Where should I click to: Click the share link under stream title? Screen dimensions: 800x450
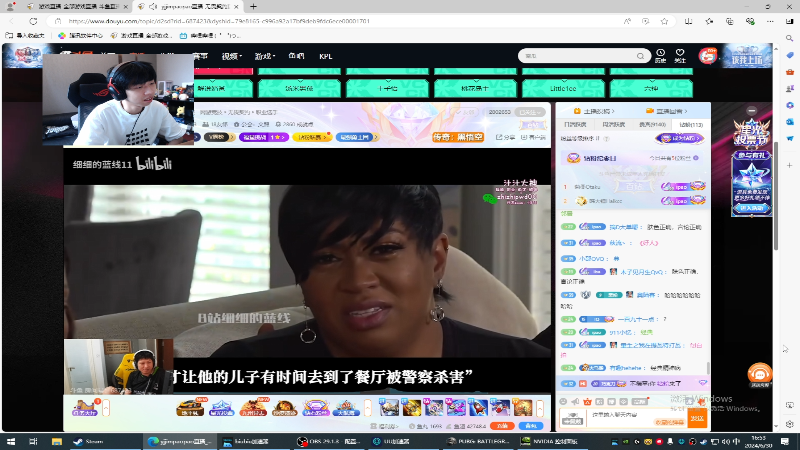point(506,137)
